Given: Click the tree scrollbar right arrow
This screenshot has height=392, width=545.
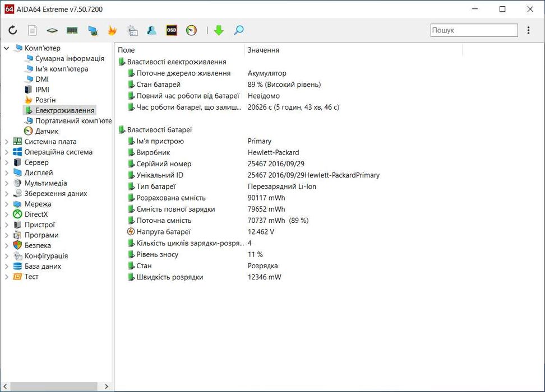Looking at the screenshot, I should coord(107,386).
